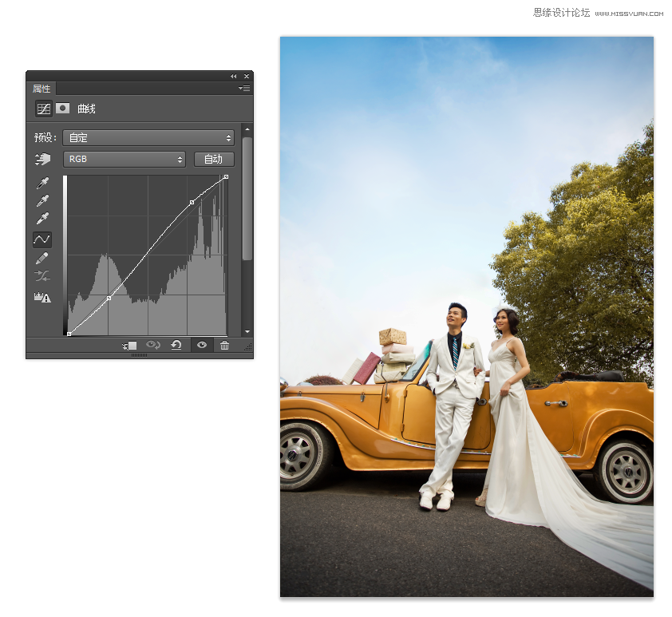Open the 预设 preset dropdown
The height and width of the screenshot is (617, 672).
tap(148, 137)
